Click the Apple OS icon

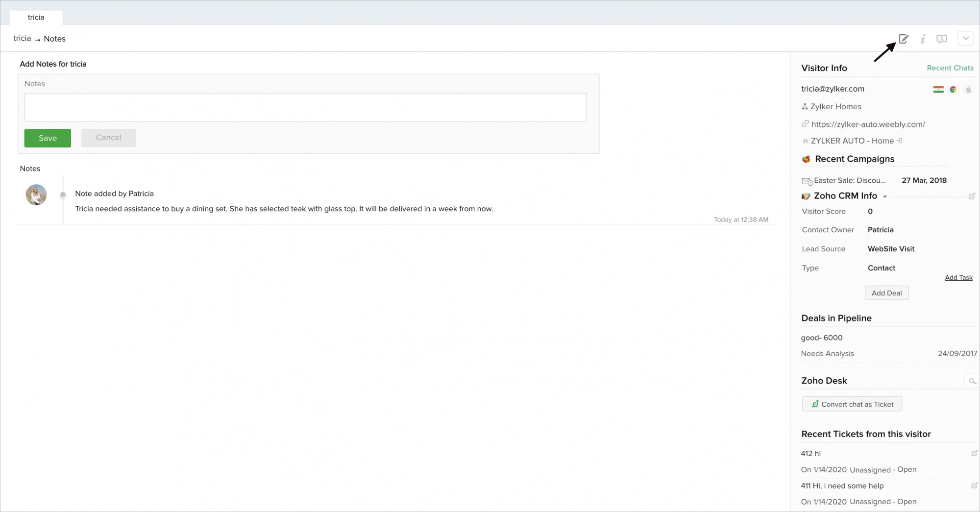coord(968,90)
